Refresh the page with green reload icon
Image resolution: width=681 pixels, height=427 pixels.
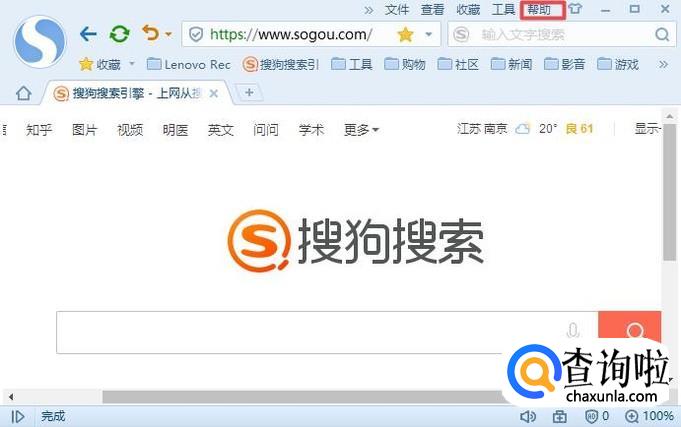pos(119,34)
